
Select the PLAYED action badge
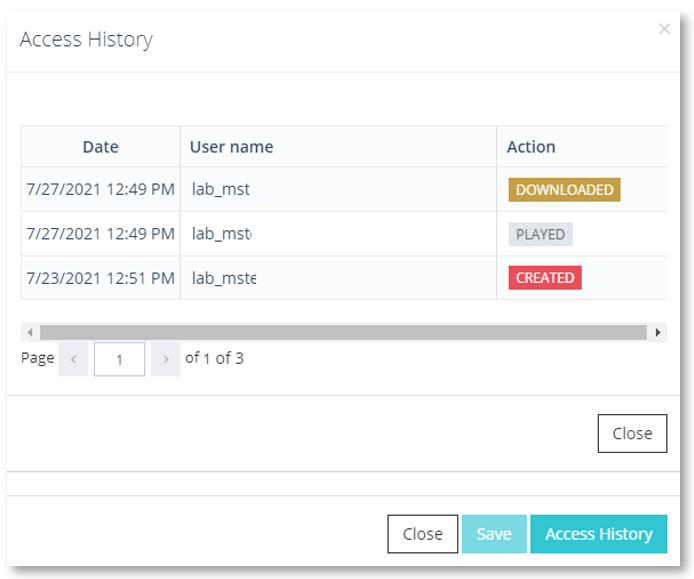(540, 234)
